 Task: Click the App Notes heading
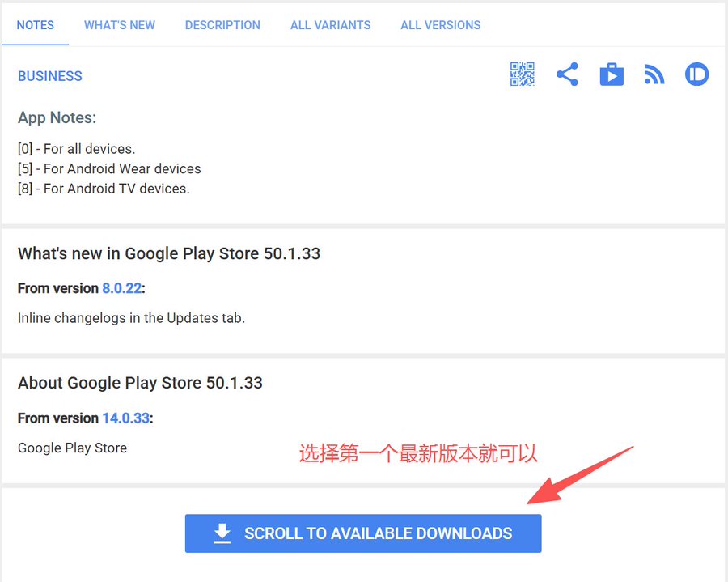(x=57, y=118)
